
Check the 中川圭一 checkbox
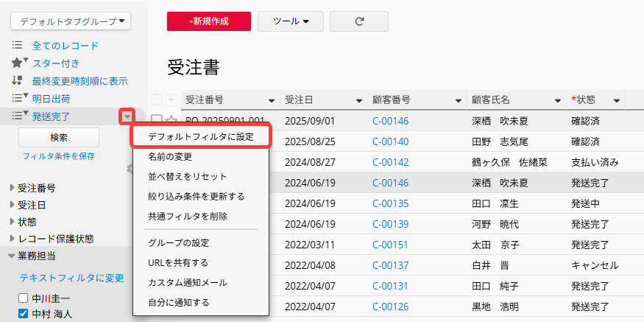pos(24,298)
